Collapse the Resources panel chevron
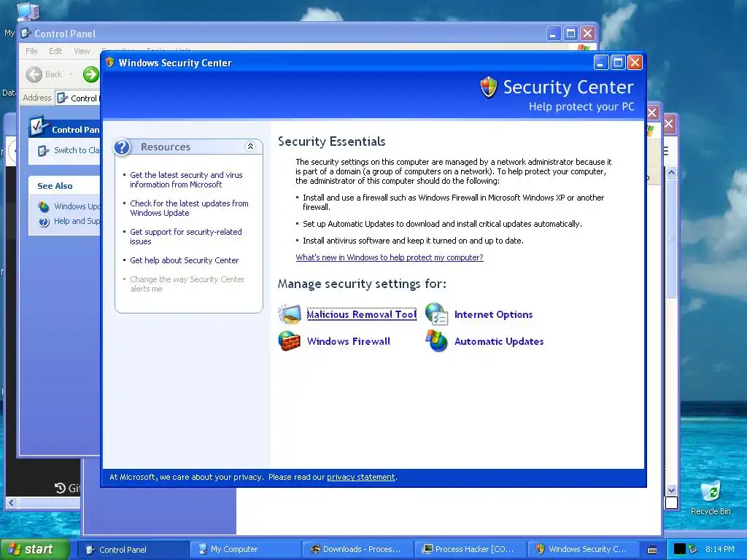The image size is (747, 560). click(250, 147)
